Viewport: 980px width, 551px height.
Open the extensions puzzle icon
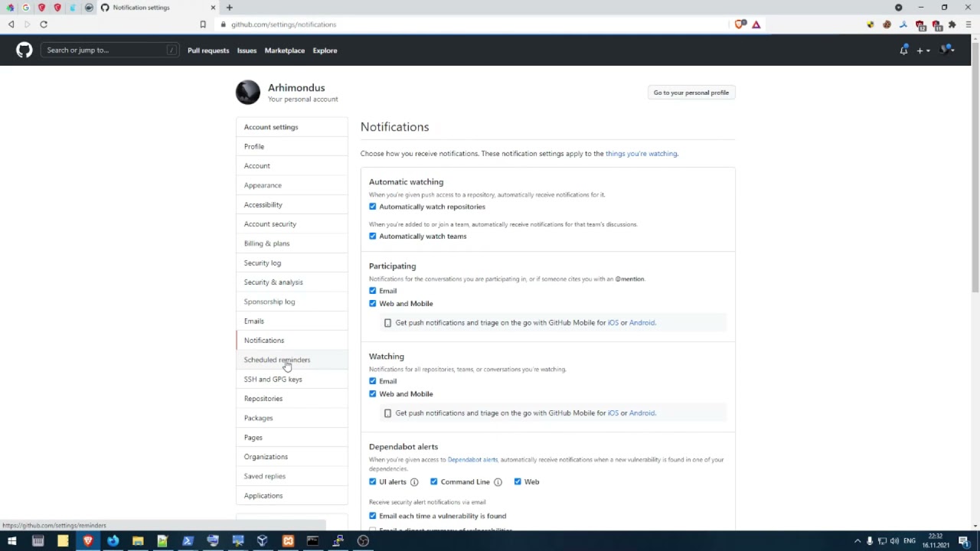(952, 24)
